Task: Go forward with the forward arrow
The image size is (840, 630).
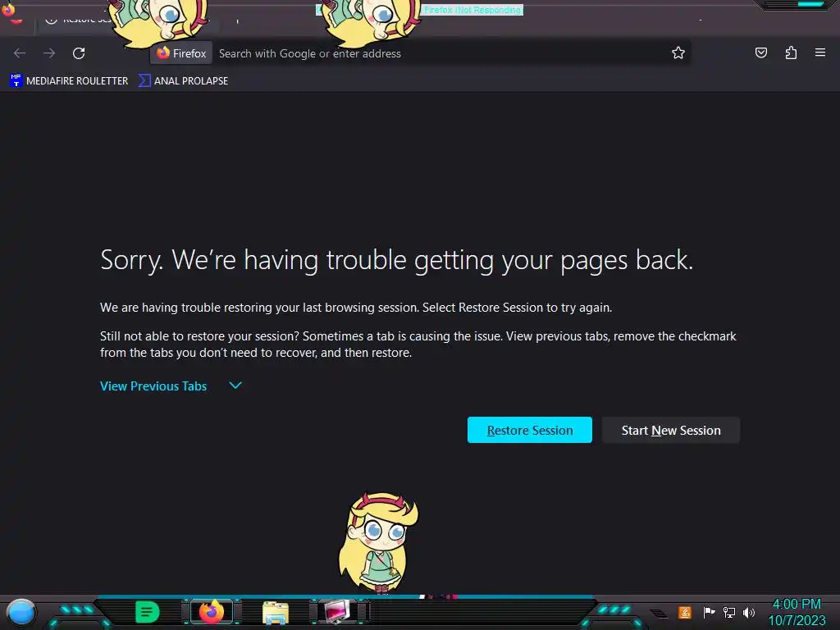Action: point(49,53)
